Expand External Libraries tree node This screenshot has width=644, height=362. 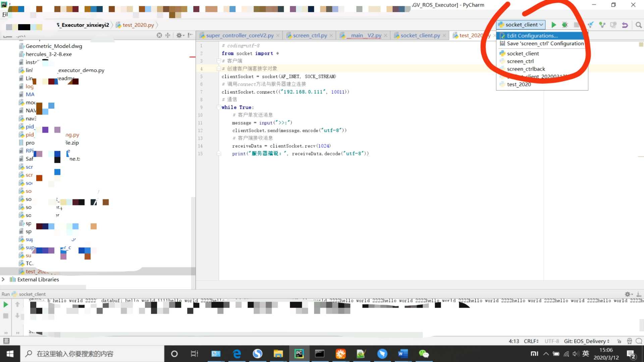coord(3,279)
